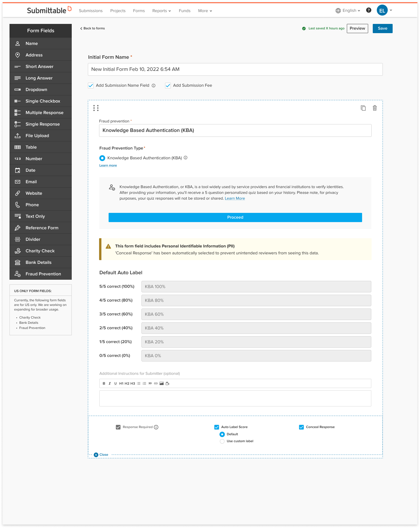The width and height of the screenshot is (420, 528).
Task: Close the field editor
Action: [x=101, y=455]
